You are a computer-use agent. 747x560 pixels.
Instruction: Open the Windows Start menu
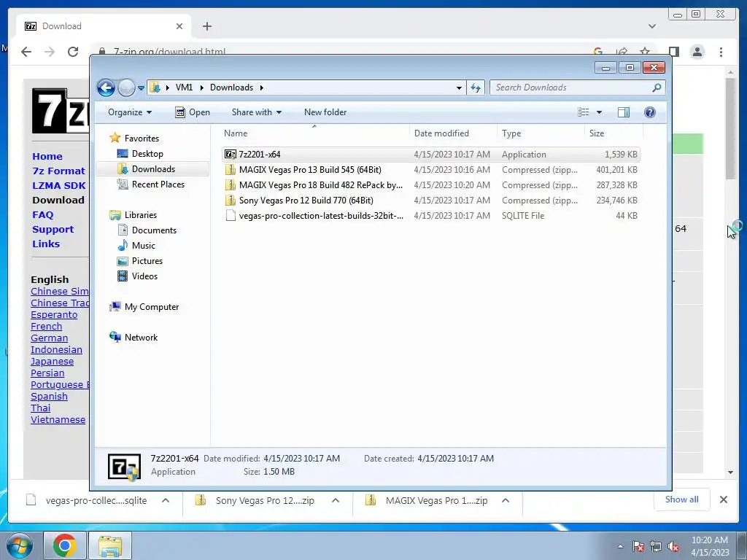[19, 545]
